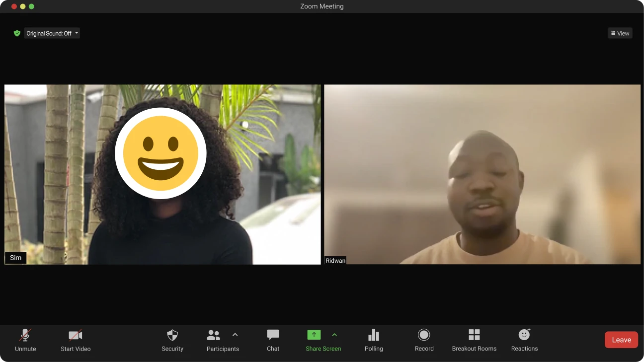Viewport: 644px width, 362px height.
Task: Open Breakout Rooms
Action: point(474,340)
